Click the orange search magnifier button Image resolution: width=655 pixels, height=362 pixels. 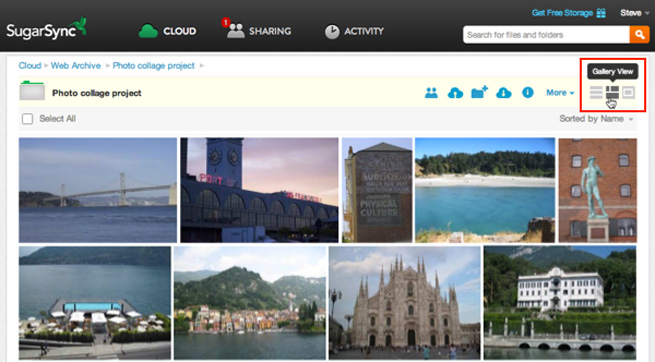tap(640, 35)
